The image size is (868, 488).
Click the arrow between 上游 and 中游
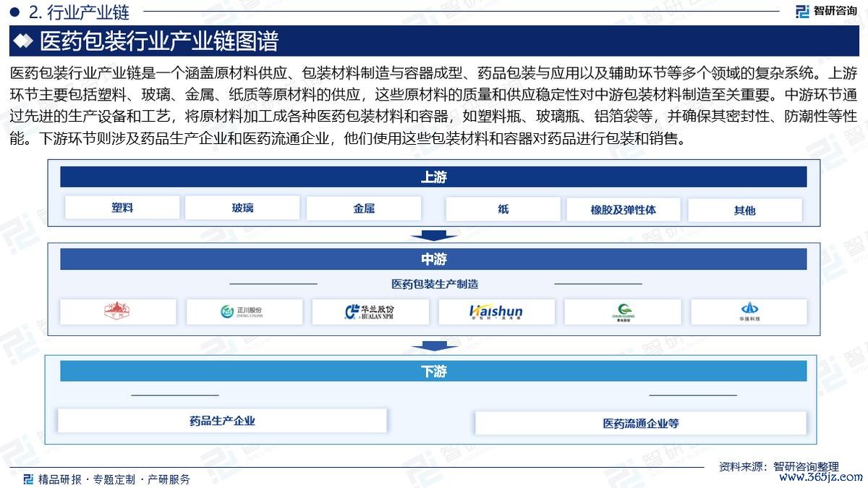[x=433, y=235]
